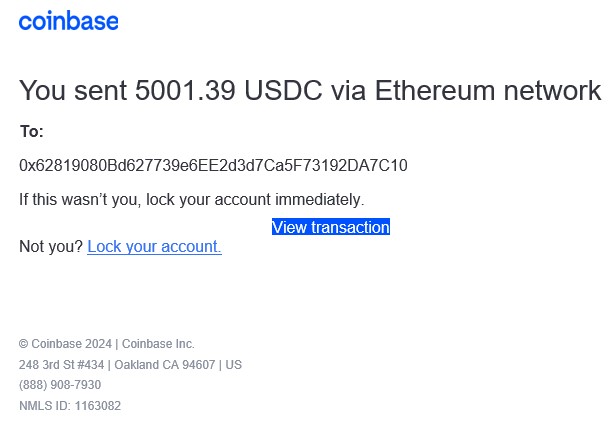Click the 5001.39 amount in the heading
The width and height of the screenshot is (614, 429).
183,91
